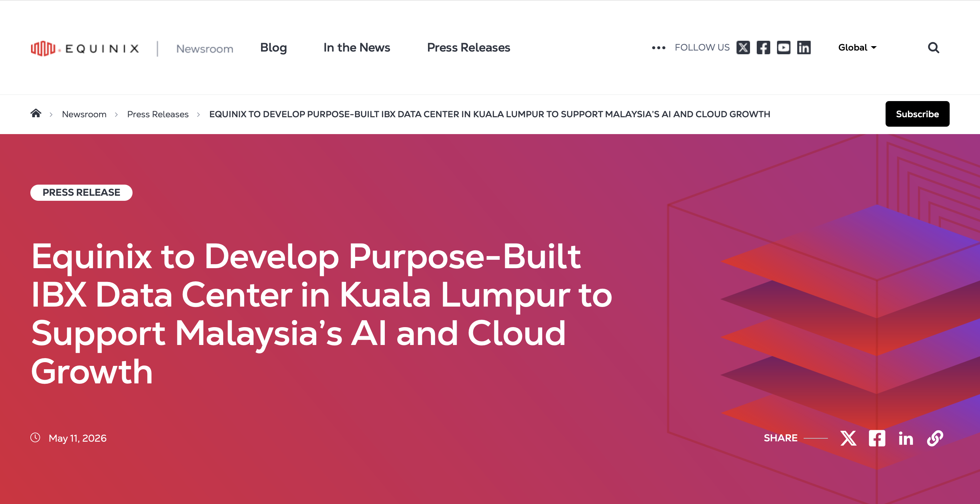Open the Facebook follow icon in header
The width and height of the screenshot is (980, 504).
click(x=763, y=48)
